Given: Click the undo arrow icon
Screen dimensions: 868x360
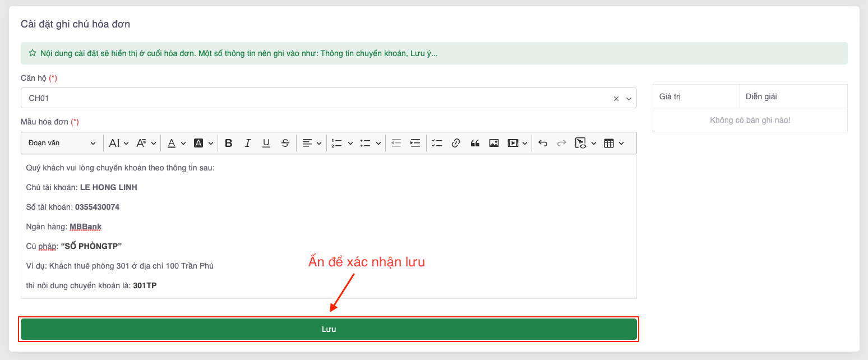Looking at the screenshot, I should pos(542,143).
